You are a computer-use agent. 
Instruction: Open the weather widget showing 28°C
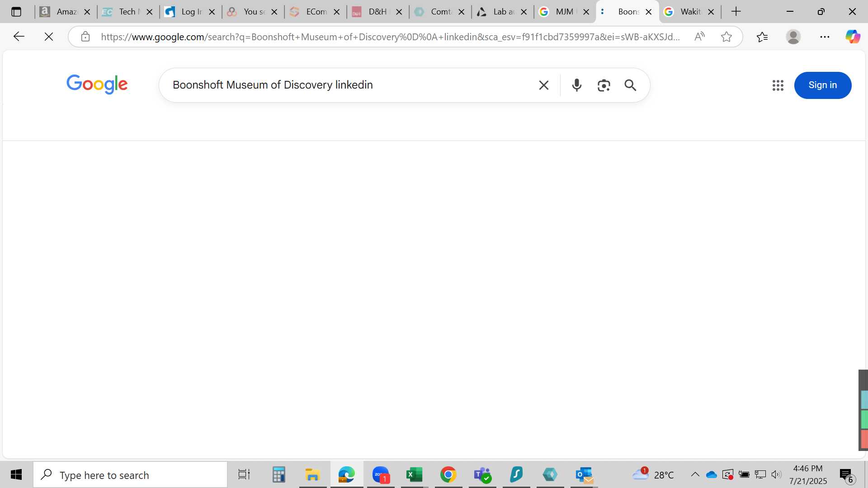coord(653,474)
